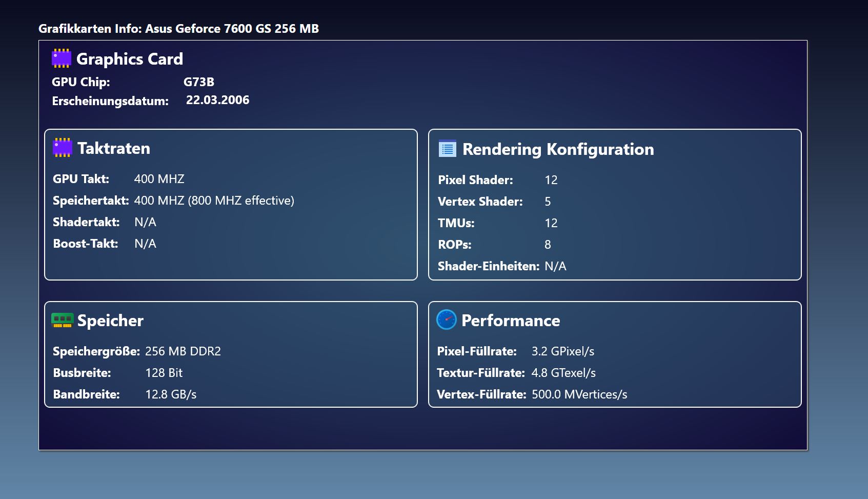This screenshot has width=868, height=499.
Task: Click the Speichertakt label
Action: (x=91, y=201)
